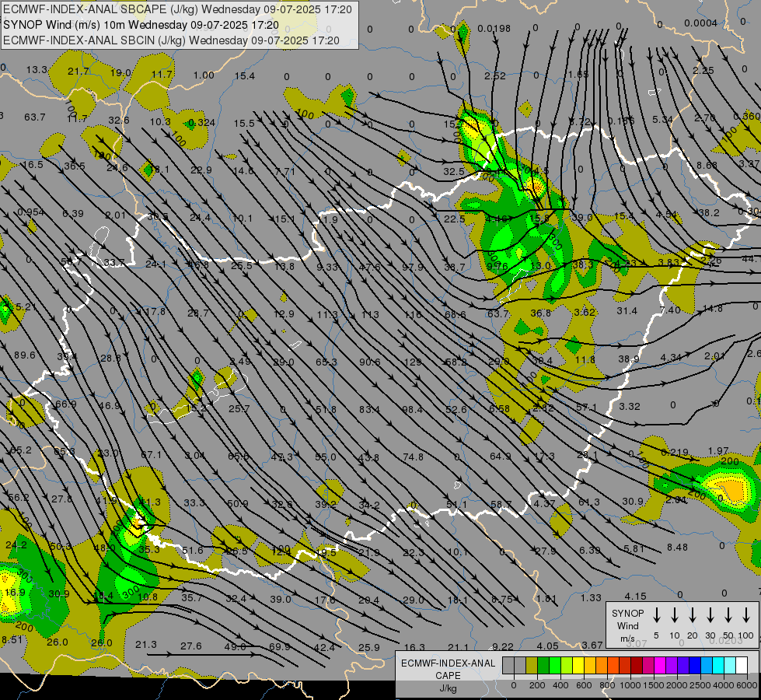Click the map value 7.40
761x700 pixels.
point(670,310)
